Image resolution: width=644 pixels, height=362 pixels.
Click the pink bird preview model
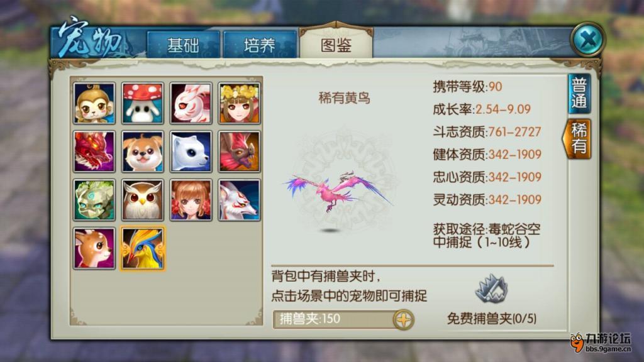point(339,191)
